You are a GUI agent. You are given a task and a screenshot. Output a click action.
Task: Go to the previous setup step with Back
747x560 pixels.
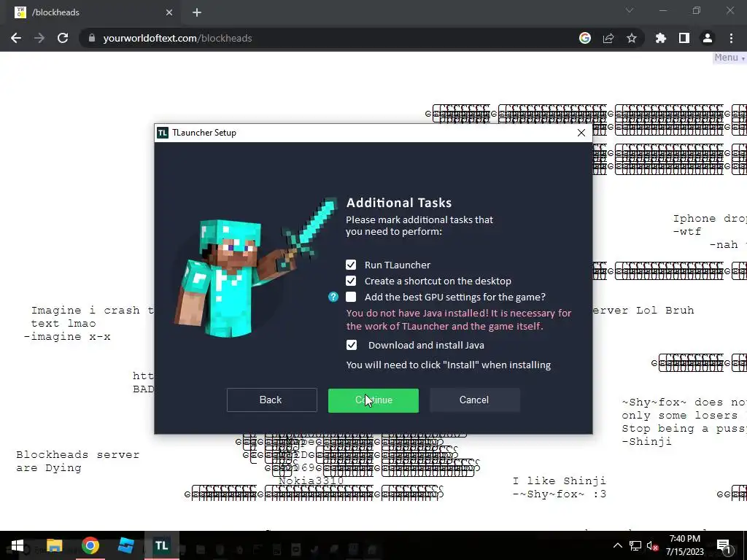pos(271,400)
